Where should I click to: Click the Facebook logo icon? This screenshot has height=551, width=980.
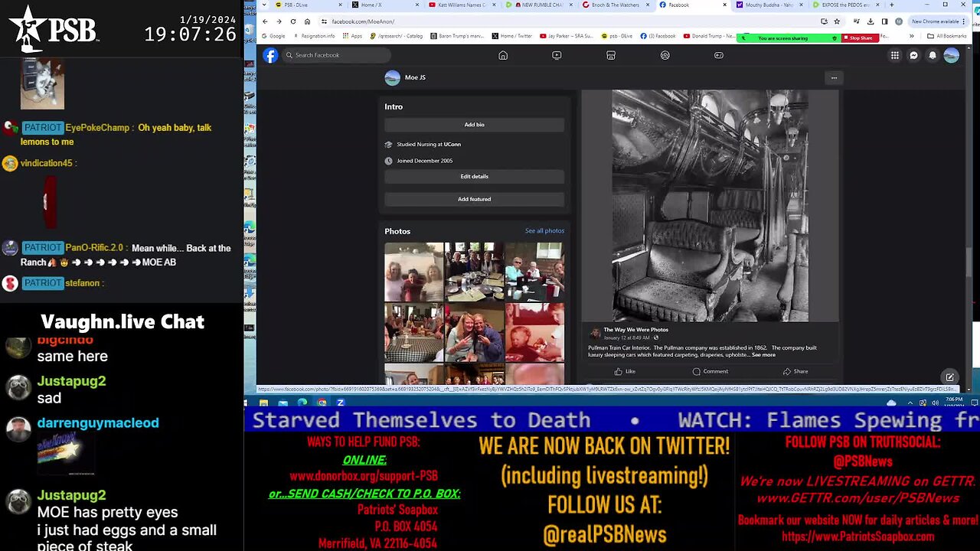click(270, 55)
